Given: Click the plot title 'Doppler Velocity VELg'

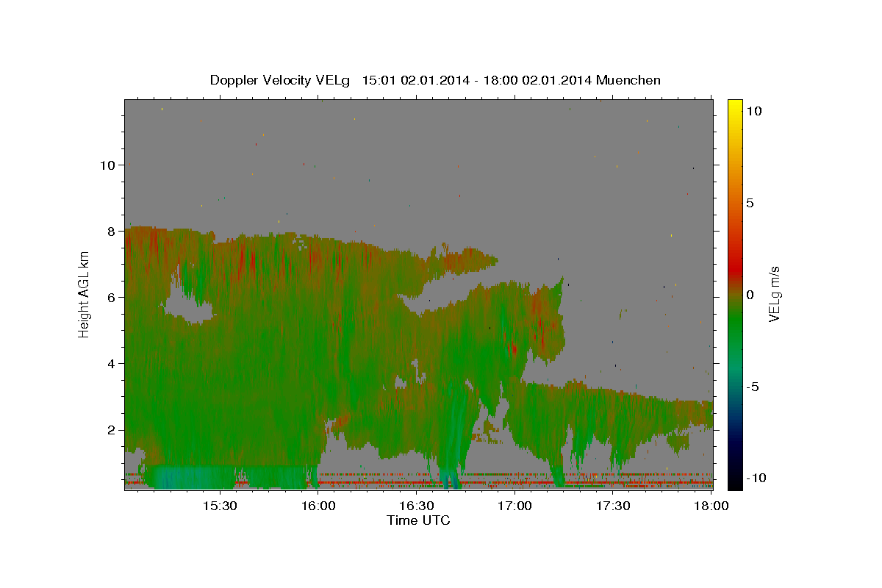Looking at the screenshot, I should pyautogui.click(x=280, y=80).
